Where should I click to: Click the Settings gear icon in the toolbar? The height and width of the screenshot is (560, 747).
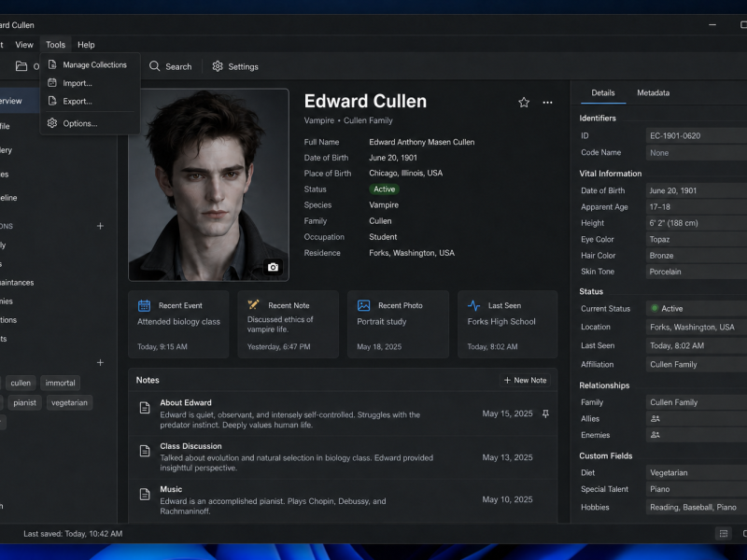pyautogui.click(x=218, y=66)
